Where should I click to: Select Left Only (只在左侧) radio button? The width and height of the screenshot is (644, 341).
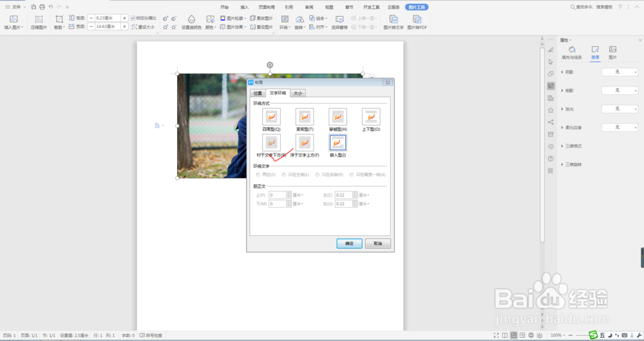pyautogui.click(x=284, y=175)
